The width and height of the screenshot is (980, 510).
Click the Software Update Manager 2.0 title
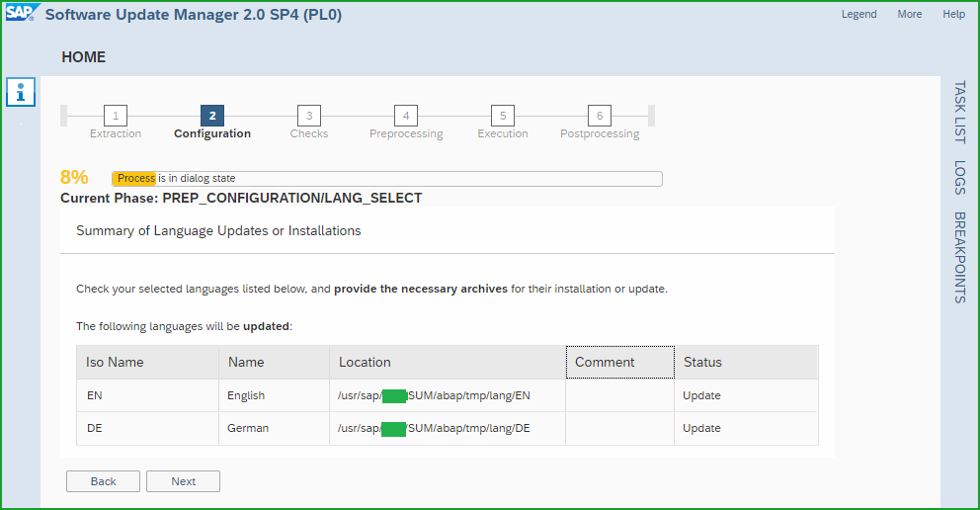point(193,15)
